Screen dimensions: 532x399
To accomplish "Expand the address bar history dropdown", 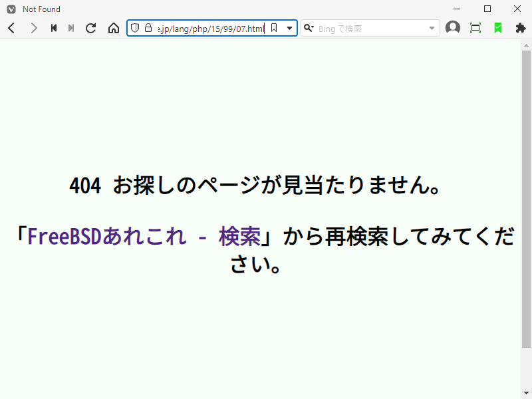I will coord(289,28).
